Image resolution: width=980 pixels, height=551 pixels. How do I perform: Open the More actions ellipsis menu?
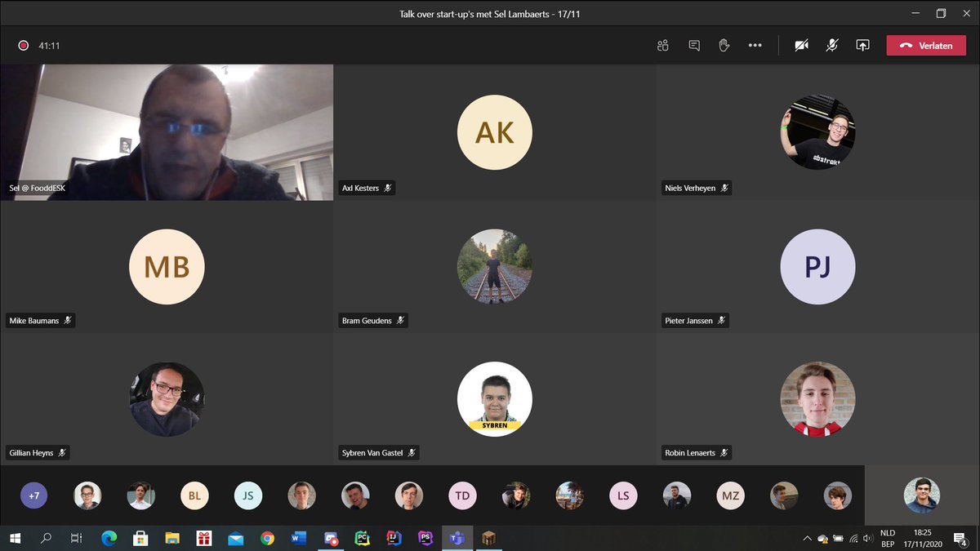coord(755,46)
